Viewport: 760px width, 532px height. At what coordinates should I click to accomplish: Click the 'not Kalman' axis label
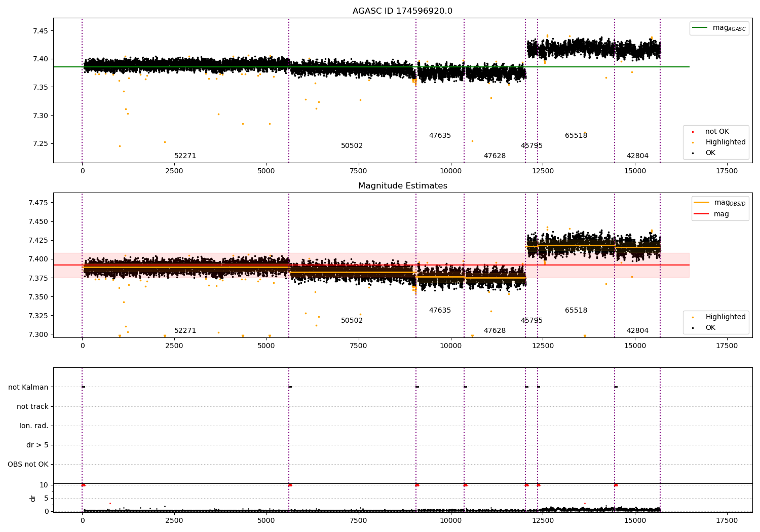coord(28,387)
